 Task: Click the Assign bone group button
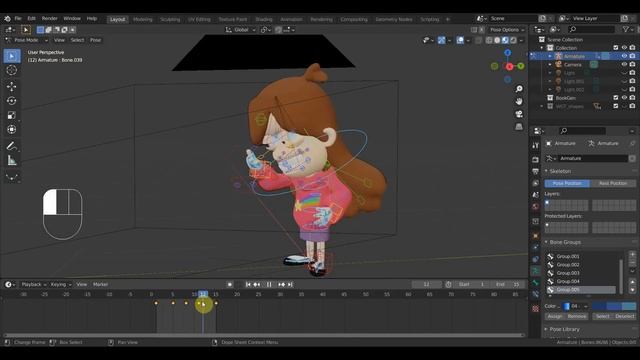pyautogui.click(x=555, y=316)
